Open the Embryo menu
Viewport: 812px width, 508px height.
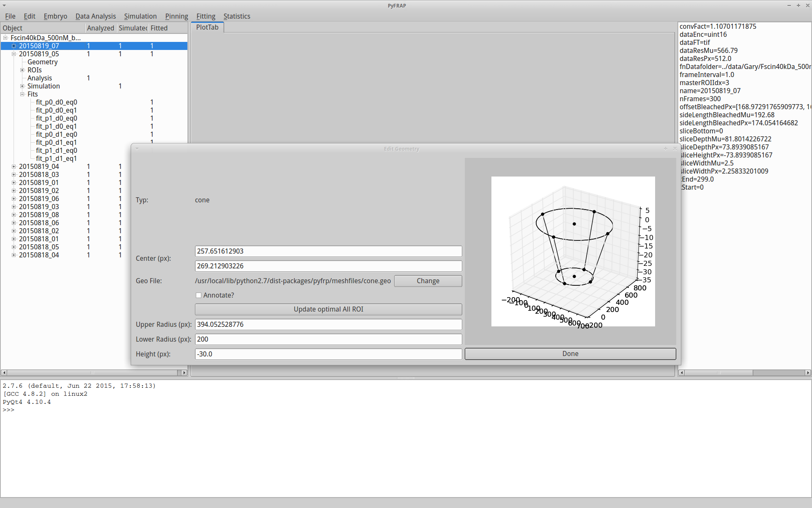coord(55,16)
